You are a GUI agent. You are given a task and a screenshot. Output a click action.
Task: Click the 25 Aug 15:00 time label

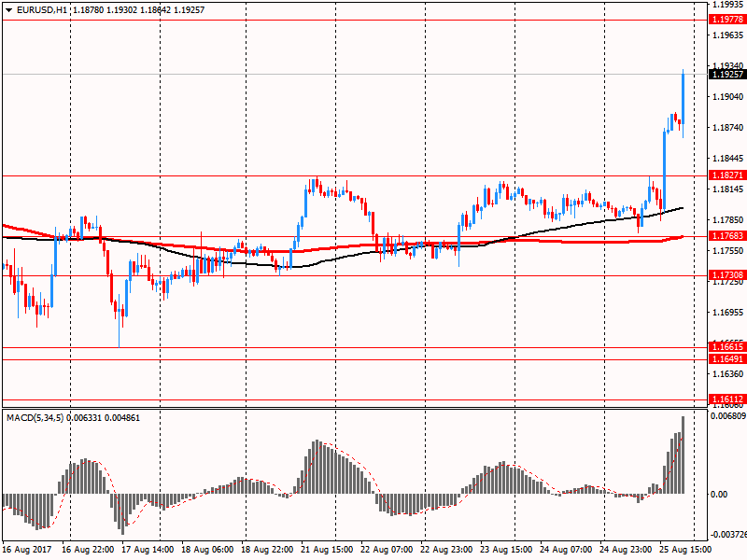coord(685,550)
